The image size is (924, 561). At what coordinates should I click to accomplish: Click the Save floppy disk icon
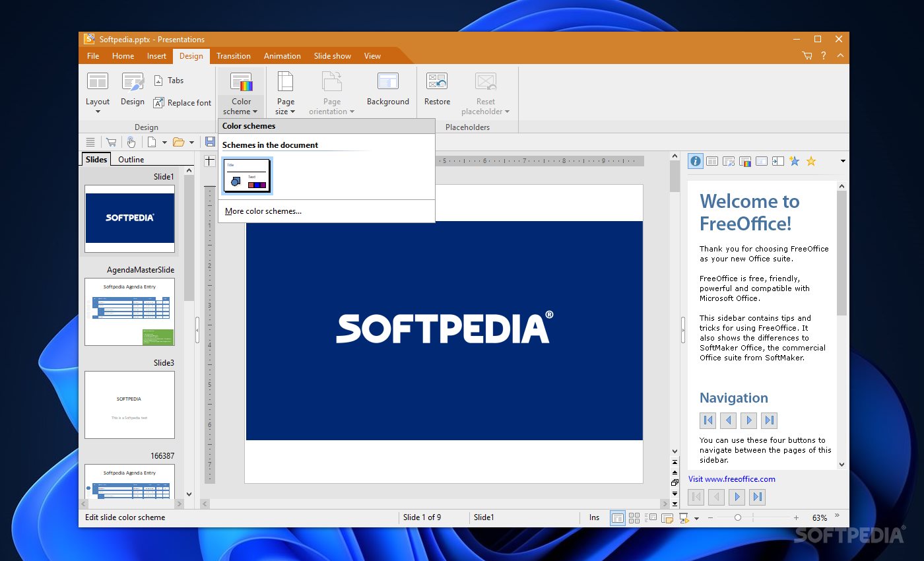point(210,142)
